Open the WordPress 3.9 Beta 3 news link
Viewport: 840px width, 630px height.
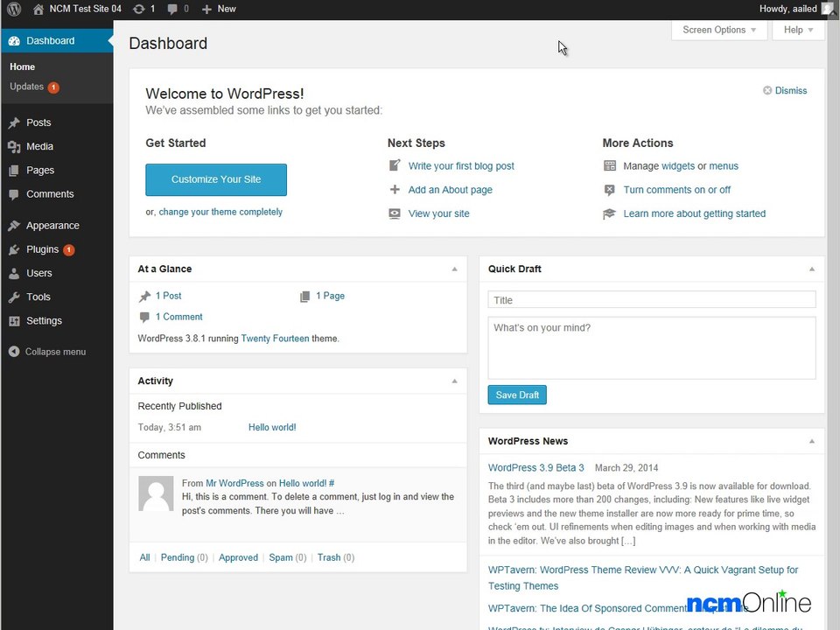click(x=535, y=467)
